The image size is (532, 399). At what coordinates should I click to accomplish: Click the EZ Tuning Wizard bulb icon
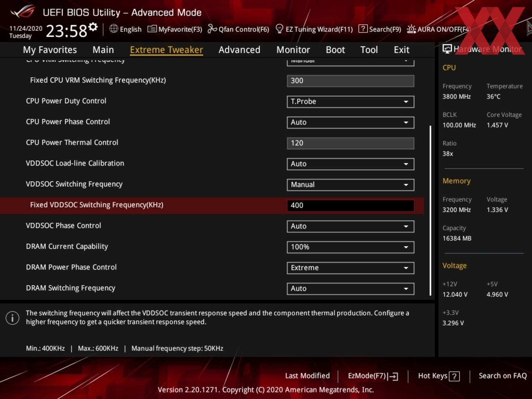279,29
